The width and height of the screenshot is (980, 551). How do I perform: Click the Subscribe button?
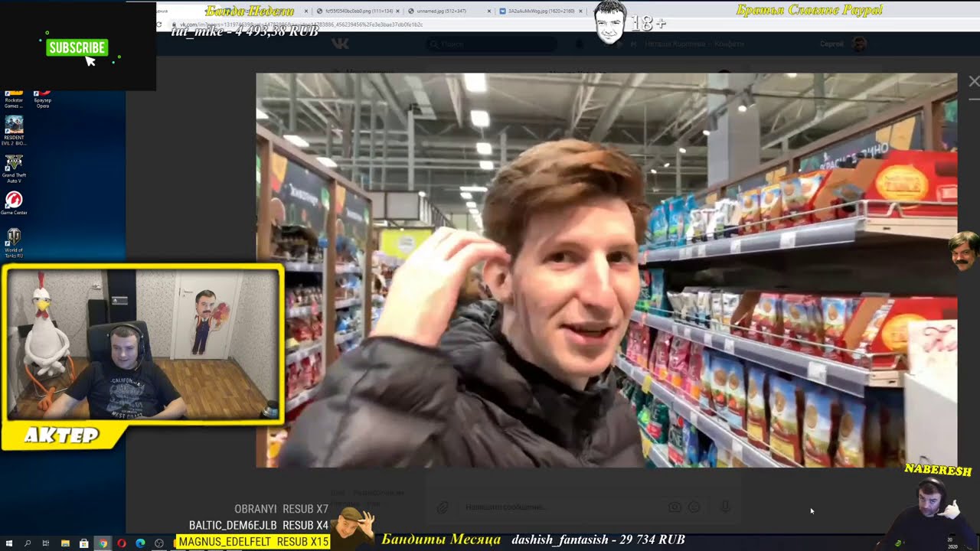[77, 47]
